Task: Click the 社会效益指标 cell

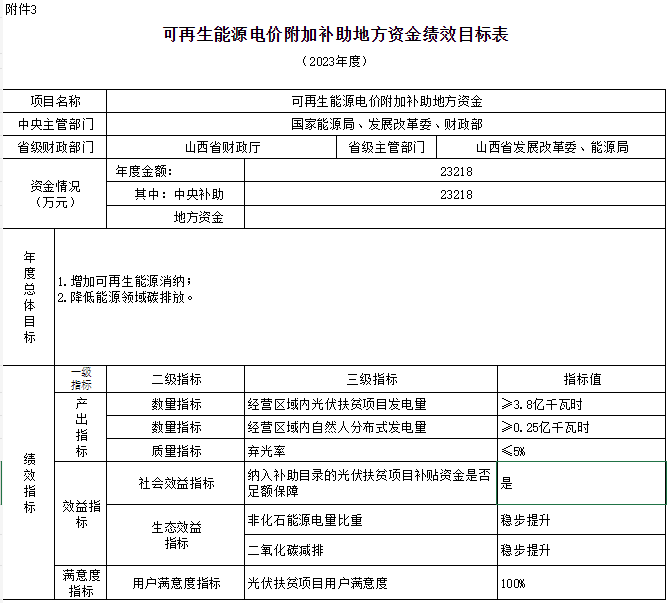Action: [x=176, y=483]
